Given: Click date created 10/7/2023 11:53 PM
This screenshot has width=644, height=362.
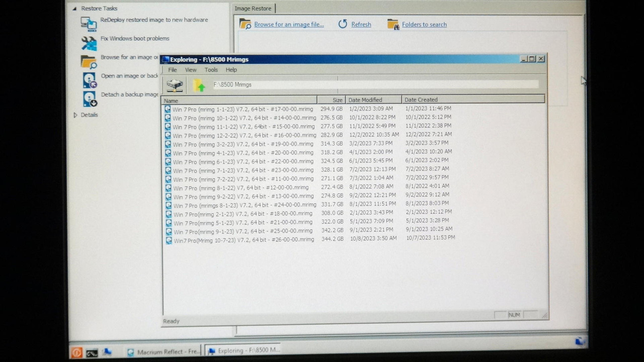Looking at the screenshot, I should [x=431, y=237].
